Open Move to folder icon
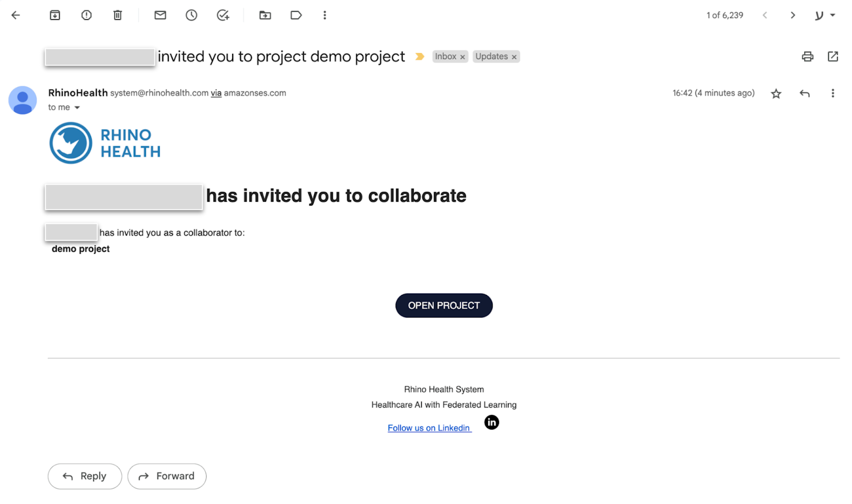 point(265,15)
